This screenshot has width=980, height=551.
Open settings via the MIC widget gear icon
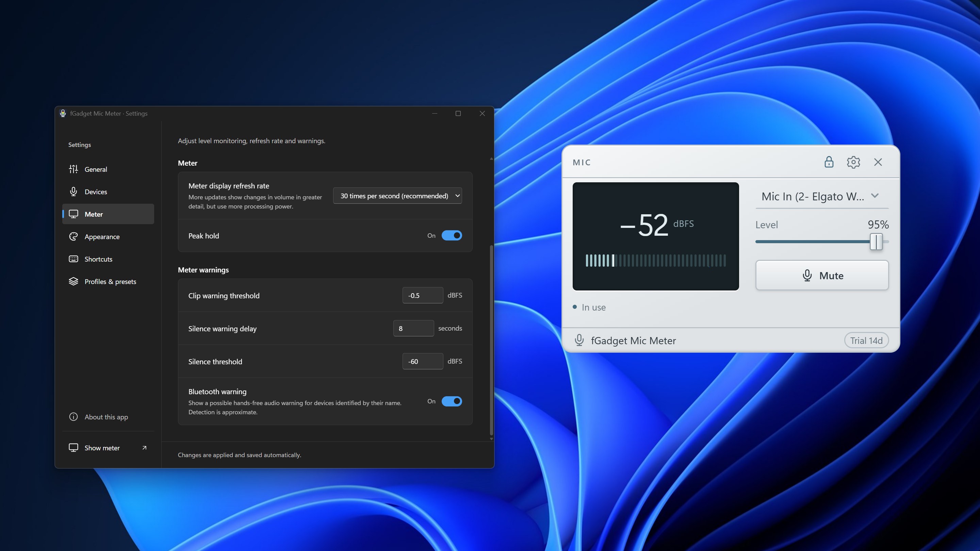click(x=853, y=162)
